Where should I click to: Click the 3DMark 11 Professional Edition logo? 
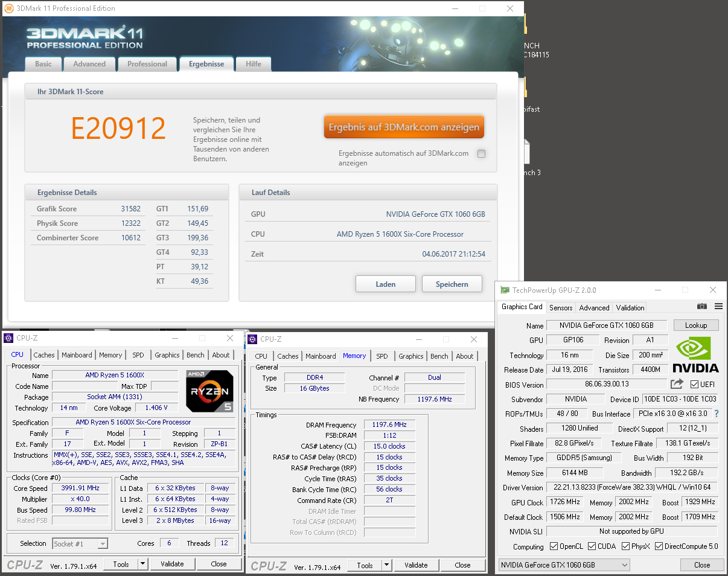tap(85, 37)
